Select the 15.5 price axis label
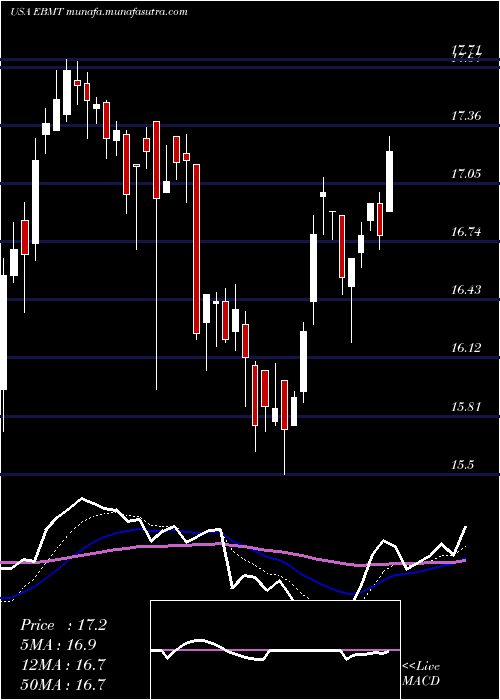500x700 pixels. (x=462, y=465)
